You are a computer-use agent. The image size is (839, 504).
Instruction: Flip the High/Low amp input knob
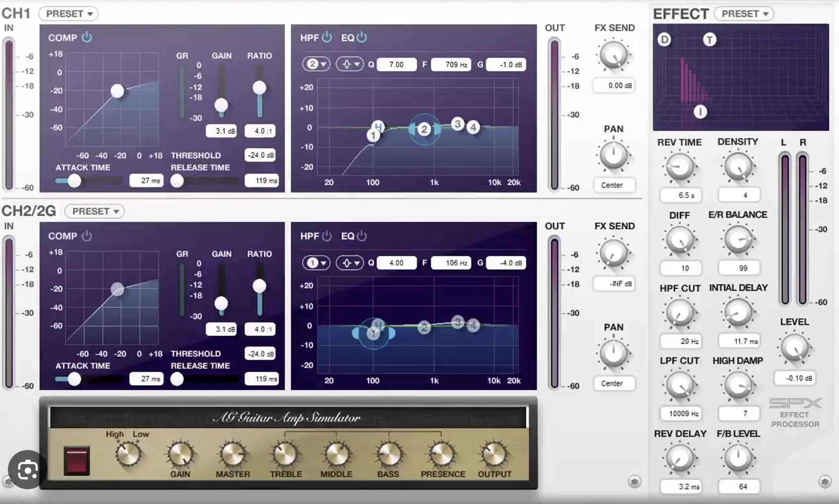coord(128,454)
